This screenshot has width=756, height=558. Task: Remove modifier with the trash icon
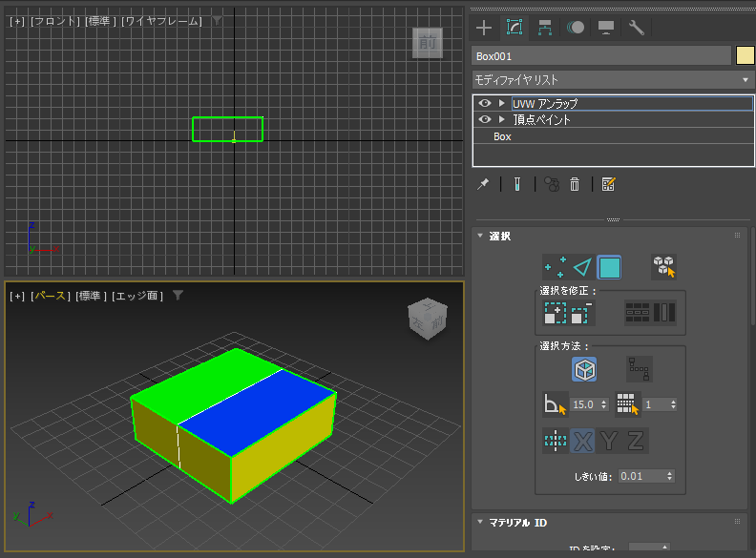coord(575,184)
